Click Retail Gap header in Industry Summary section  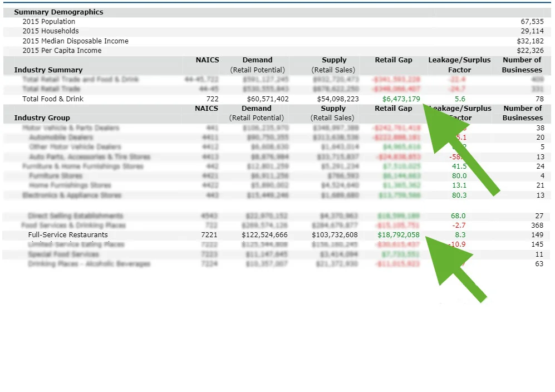(x=394, y=60)
